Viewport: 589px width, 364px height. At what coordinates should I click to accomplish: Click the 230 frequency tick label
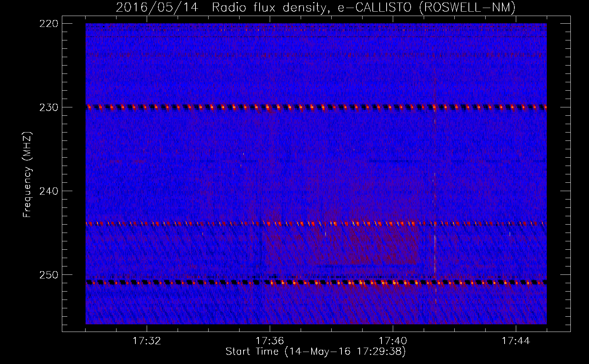pos(48,107)
